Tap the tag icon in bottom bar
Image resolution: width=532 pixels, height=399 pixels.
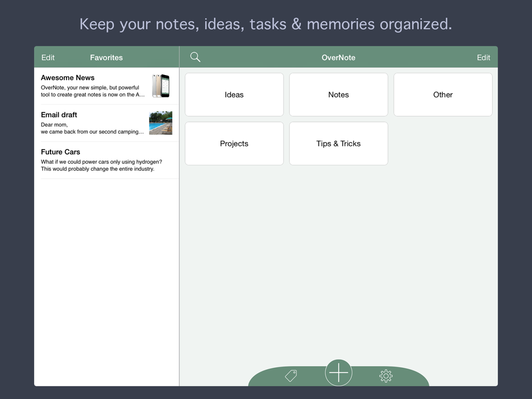tap(291, 376)
